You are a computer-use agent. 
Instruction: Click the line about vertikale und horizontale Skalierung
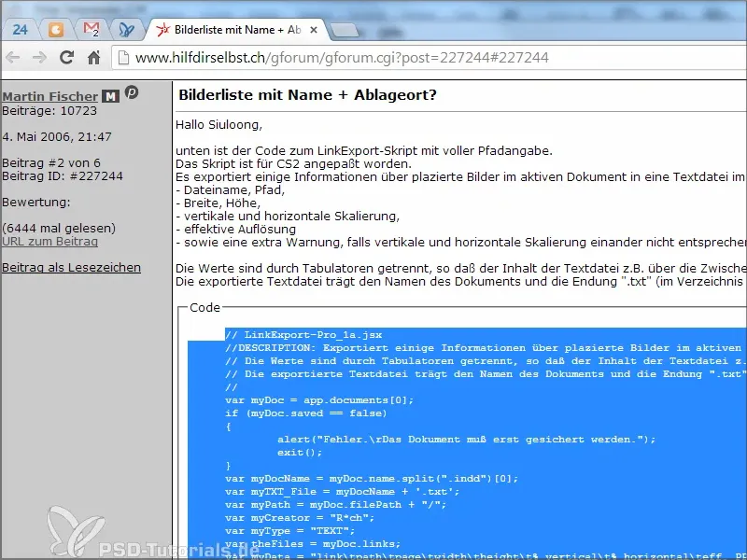[288, 217]
